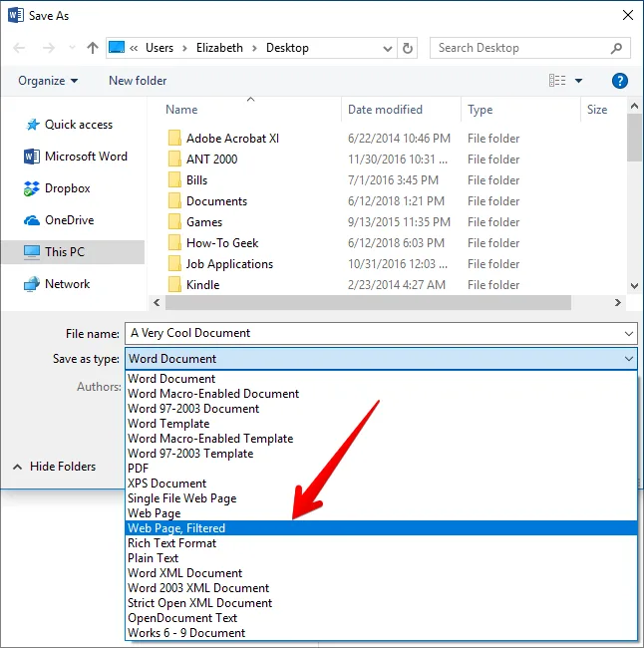Screen dimensions: 644x648
Task: Open Dropbox in the navigation pane
Action: pos(67,188)
